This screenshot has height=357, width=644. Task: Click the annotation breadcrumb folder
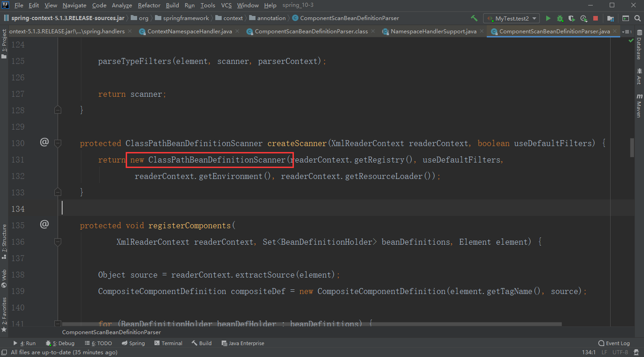pos(267,18)
